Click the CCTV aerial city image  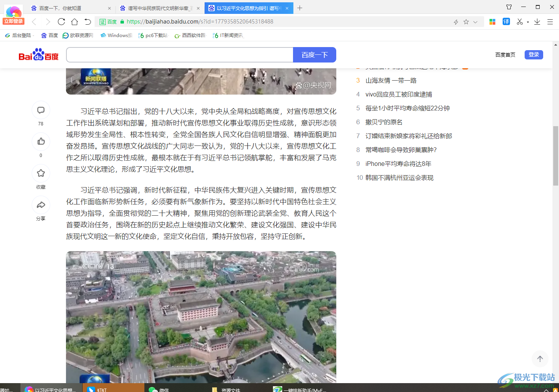(x=201, y=317)
